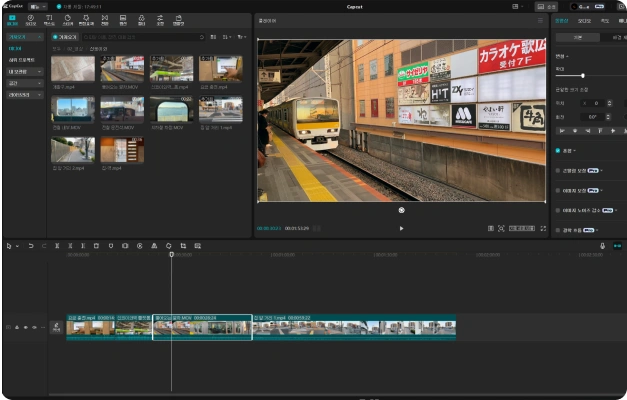Click the microphone voice record icon
627x400 pixels.
coord(602,246)
